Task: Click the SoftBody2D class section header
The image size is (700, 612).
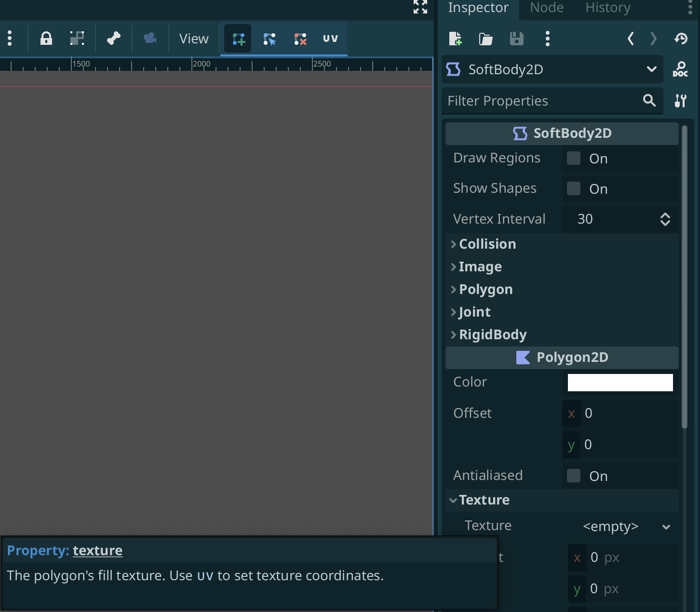Action: pos(562,133)
